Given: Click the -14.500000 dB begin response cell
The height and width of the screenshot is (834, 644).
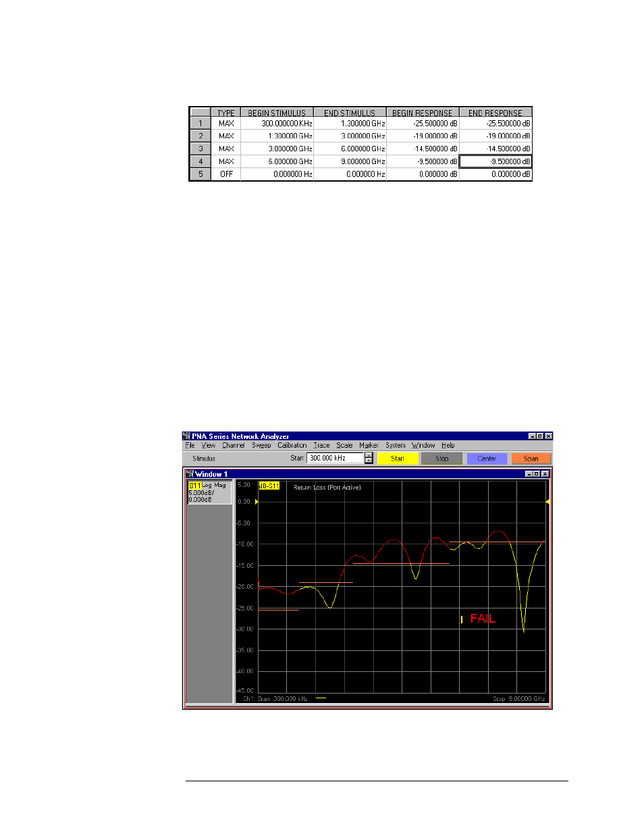Looking at the screenshot, I should tap(423, 149).
